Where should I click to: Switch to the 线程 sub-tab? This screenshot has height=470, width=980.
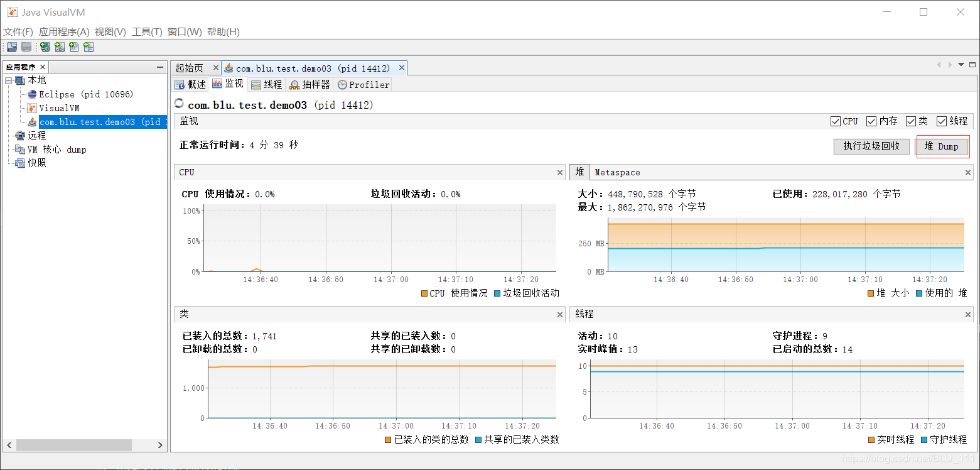267,84
